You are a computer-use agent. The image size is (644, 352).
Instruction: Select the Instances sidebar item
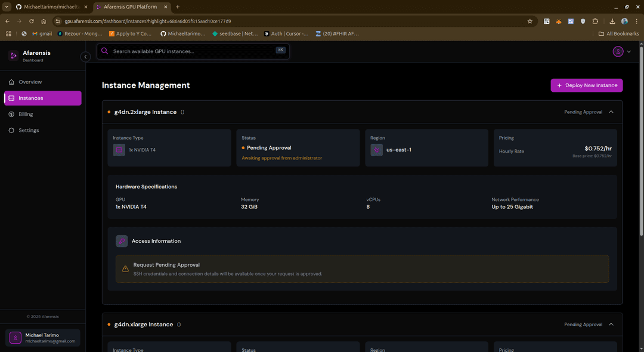click(31, 97)
